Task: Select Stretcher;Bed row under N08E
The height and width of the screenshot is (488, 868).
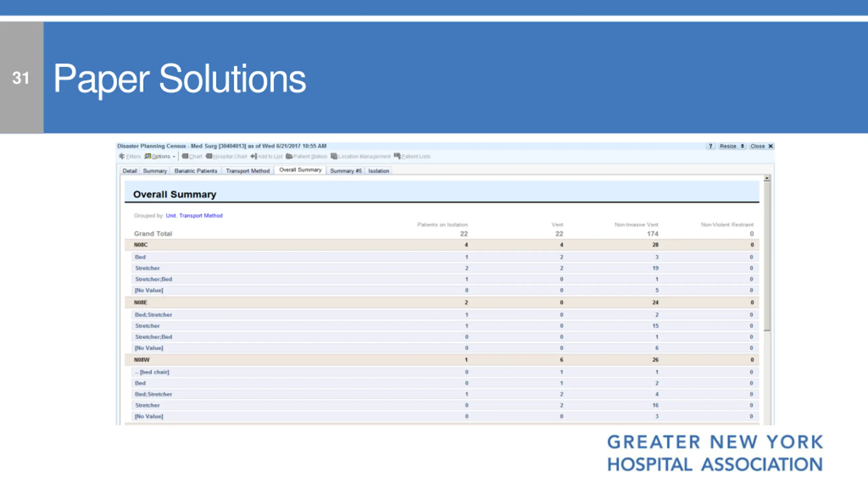Action: coord(445,337)
